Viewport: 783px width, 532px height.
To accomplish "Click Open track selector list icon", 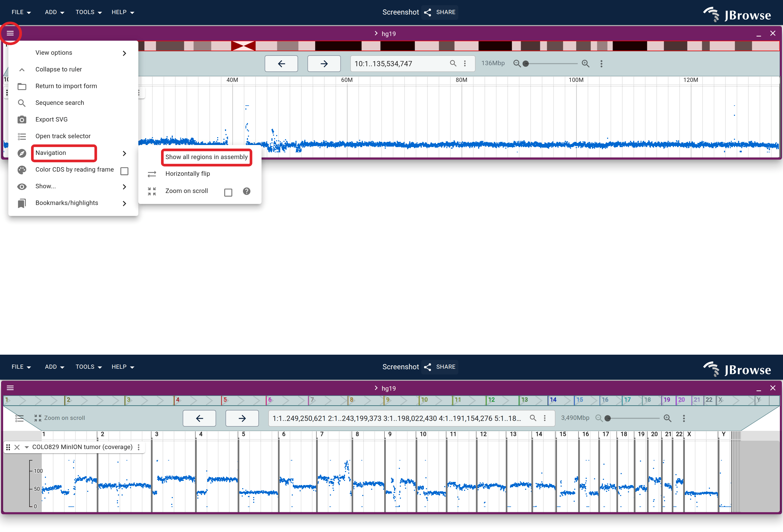I will tap(22, 136).
